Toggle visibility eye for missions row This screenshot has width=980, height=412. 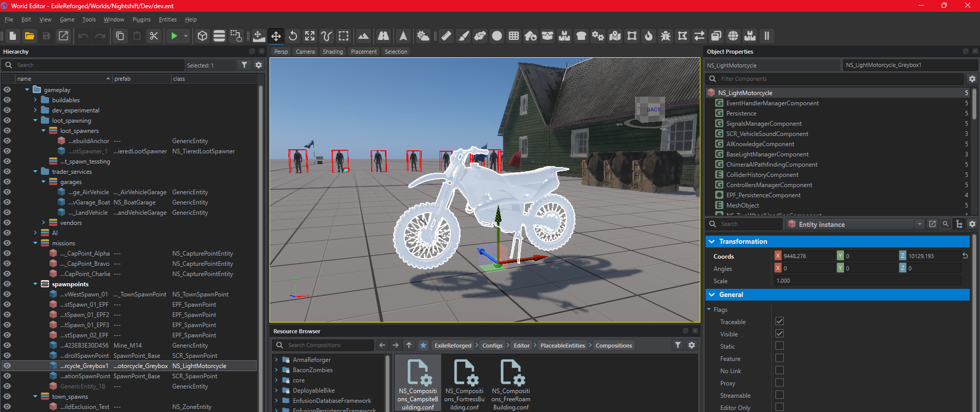[7, 243]
